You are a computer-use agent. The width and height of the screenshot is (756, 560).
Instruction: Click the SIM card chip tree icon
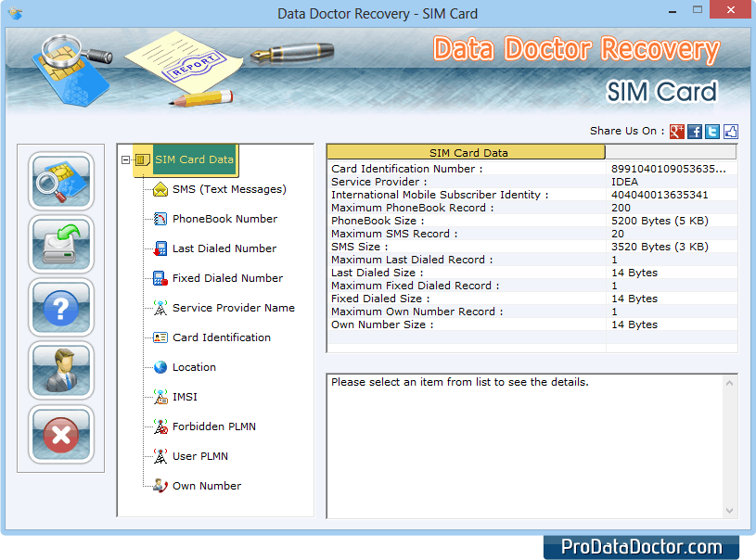click(x=143, y=159)
